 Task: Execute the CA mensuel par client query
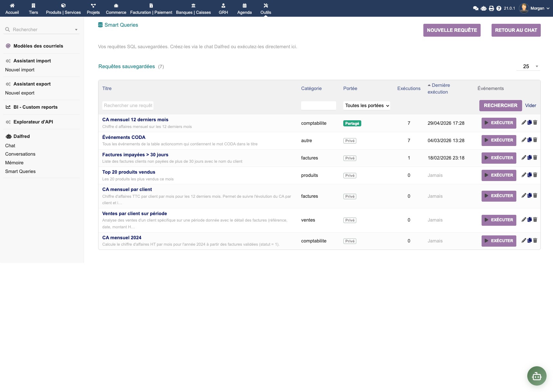coord(499,196)
